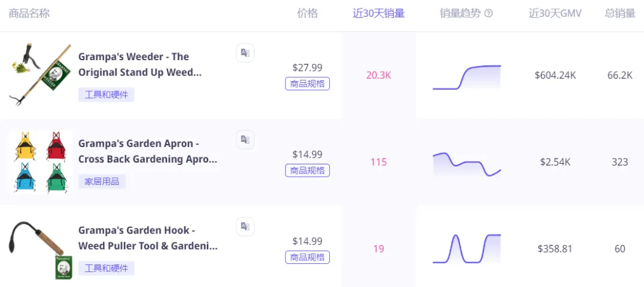
Task: Select 工具和硬件 tag under Grampa's Weeder
Action: (x=106, y=95)
